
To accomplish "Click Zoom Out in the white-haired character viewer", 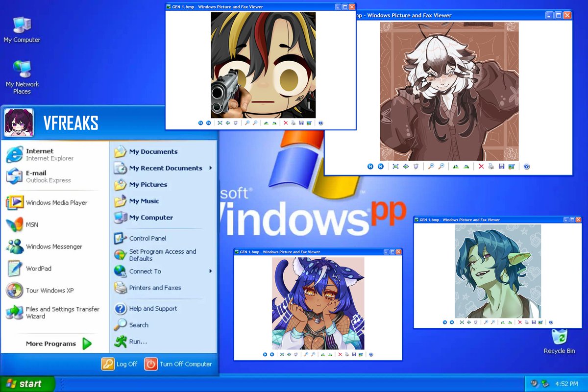I will pos(441,167).
